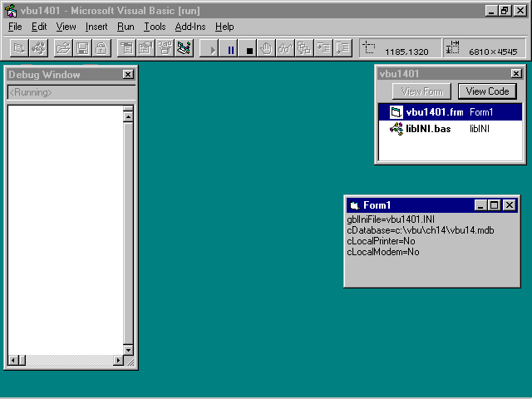Click the Step Over toolbar icon
Viewport: 532px width, 399px height.
tap(342, 49)
